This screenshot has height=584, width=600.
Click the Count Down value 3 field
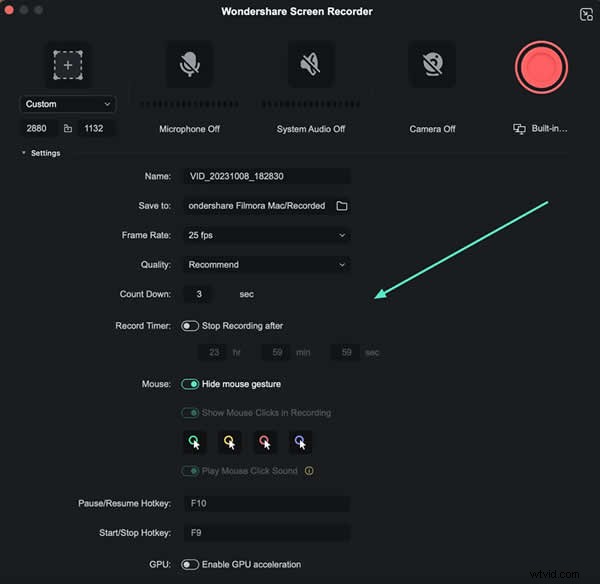point(199,294)
